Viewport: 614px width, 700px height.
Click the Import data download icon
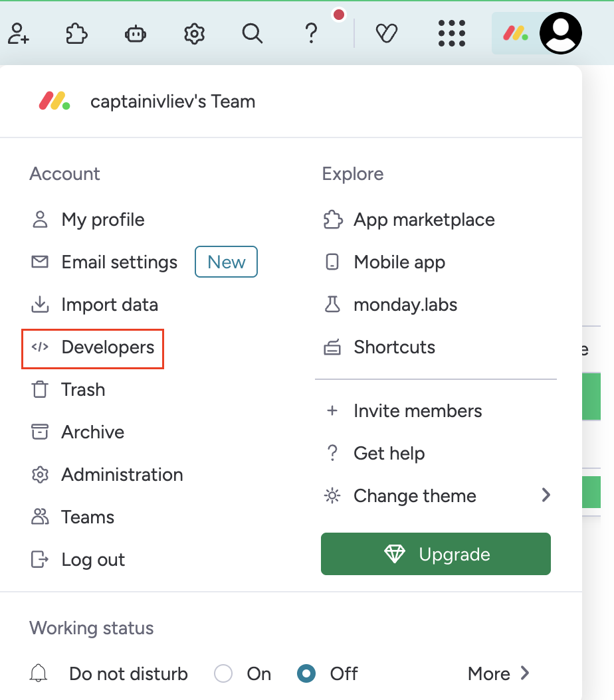[40, 304]
